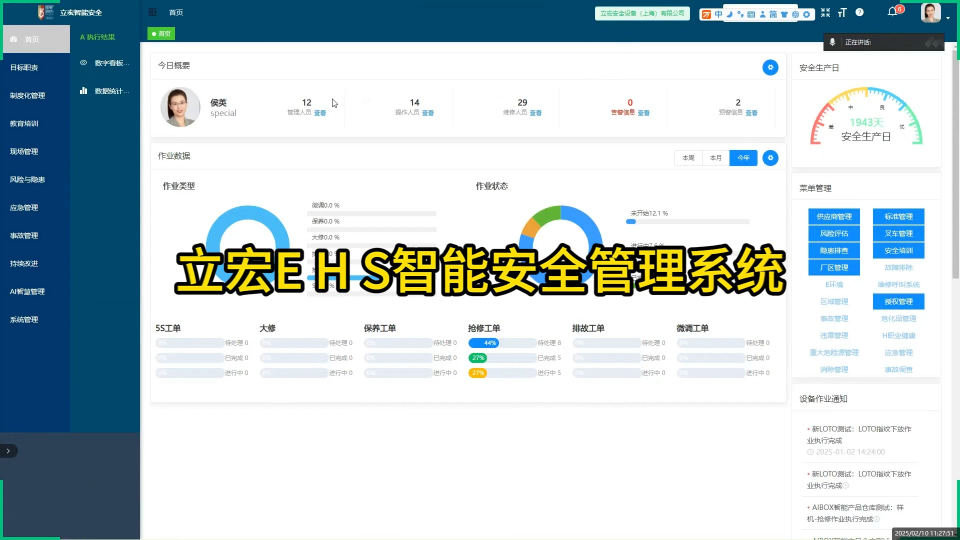Click the microphone icon in speaking overlay
Image resolution: width=960 pixels, height=540 pixels.
[x=832, y=42]
